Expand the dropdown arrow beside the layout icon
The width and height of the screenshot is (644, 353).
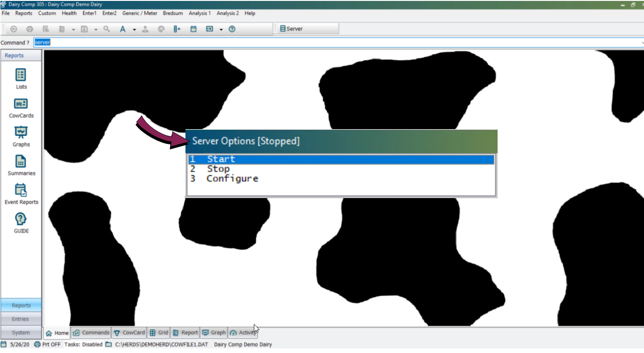point(221,29)
